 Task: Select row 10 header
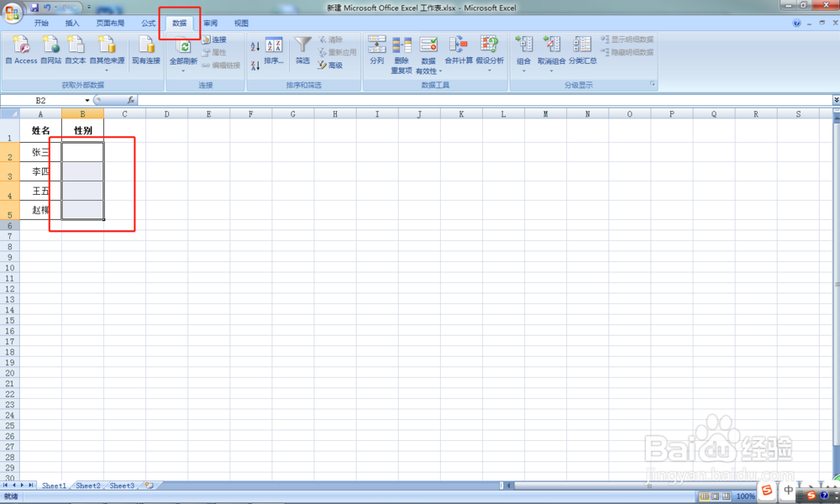pyautogui.click(x=9, y=268)
